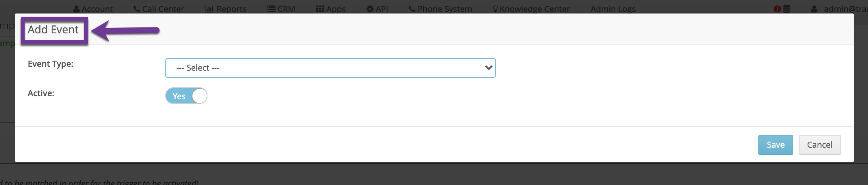
Task: Open the Event Type dropdown
Action: pos(330,68)
